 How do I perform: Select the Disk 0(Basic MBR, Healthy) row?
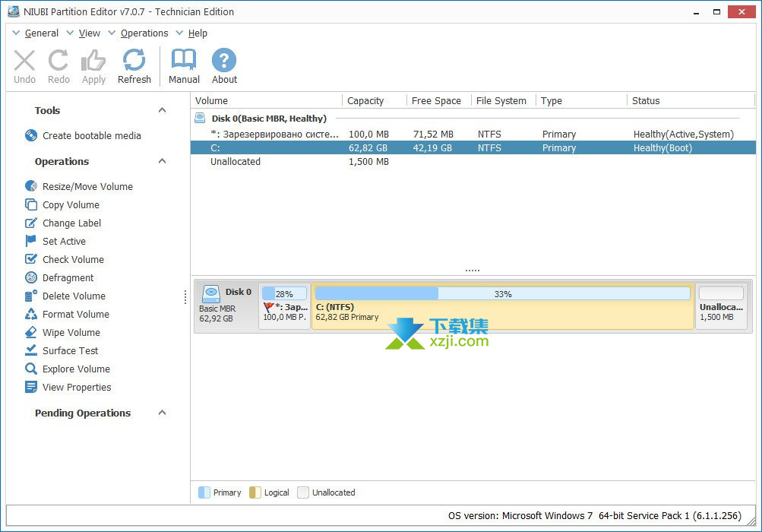click(x=473, y=118)
